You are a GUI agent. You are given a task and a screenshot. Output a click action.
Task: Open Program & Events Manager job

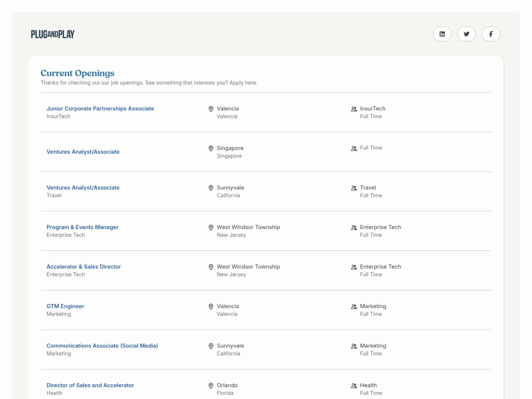point(82,227)
